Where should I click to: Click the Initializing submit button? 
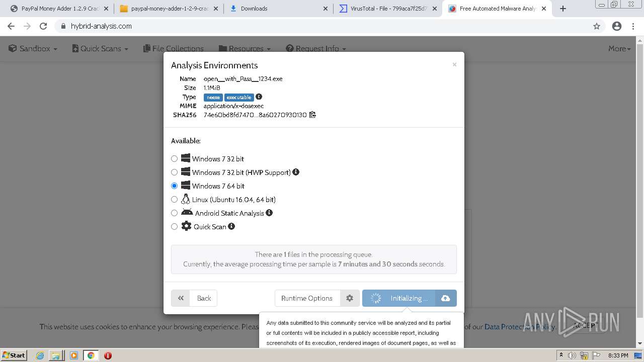(x=399, y=298)
